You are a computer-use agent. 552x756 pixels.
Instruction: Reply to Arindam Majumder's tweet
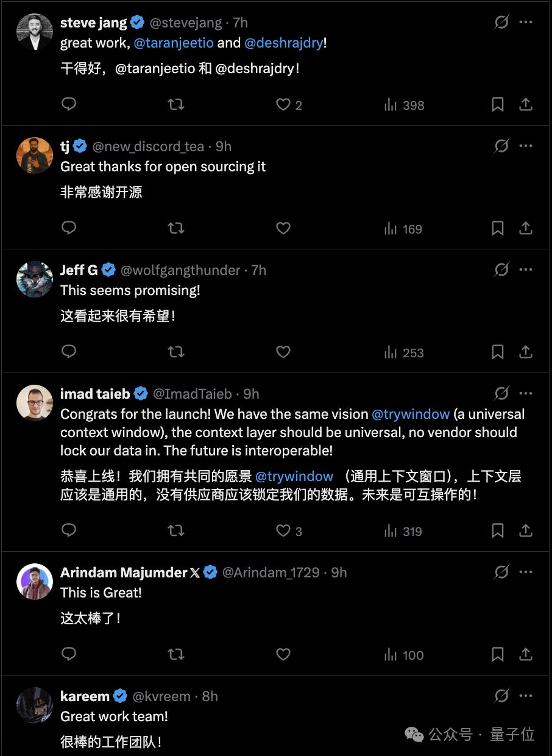tap(69, 655)
